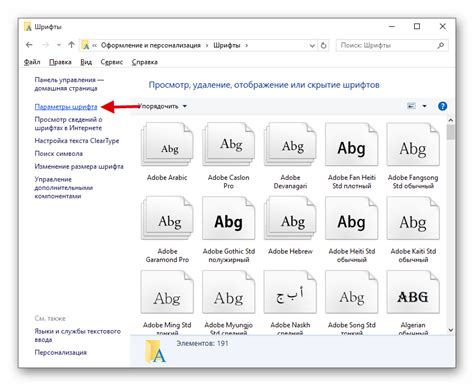This screenshot has width=474, height=386.
Task: Click Оформление и персонализация breadcrumb
Action: tap(151, 45)
